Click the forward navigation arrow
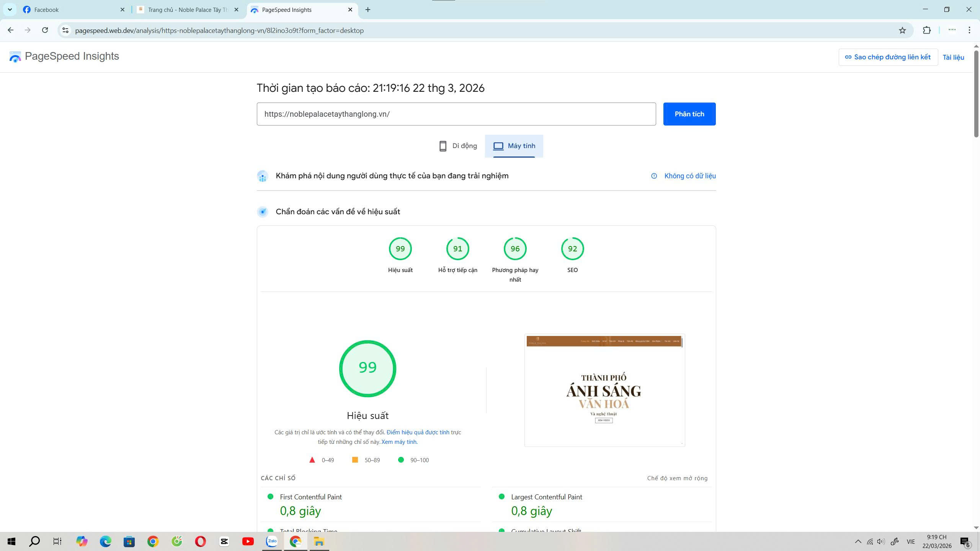This screenshot has height=551, width=980. pyautogui.click(x=27, y=30)
